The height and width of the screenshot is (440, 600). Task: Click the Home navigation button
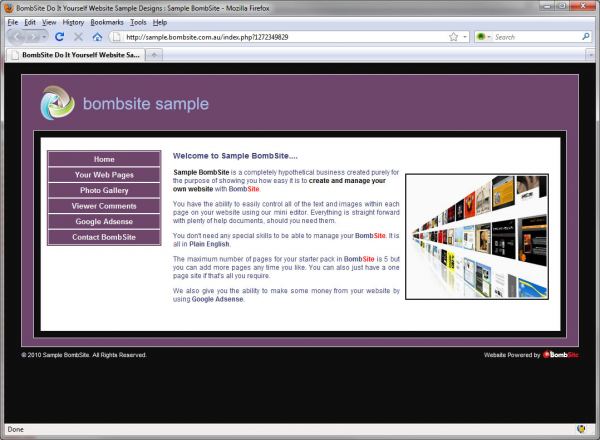point(104,159)
